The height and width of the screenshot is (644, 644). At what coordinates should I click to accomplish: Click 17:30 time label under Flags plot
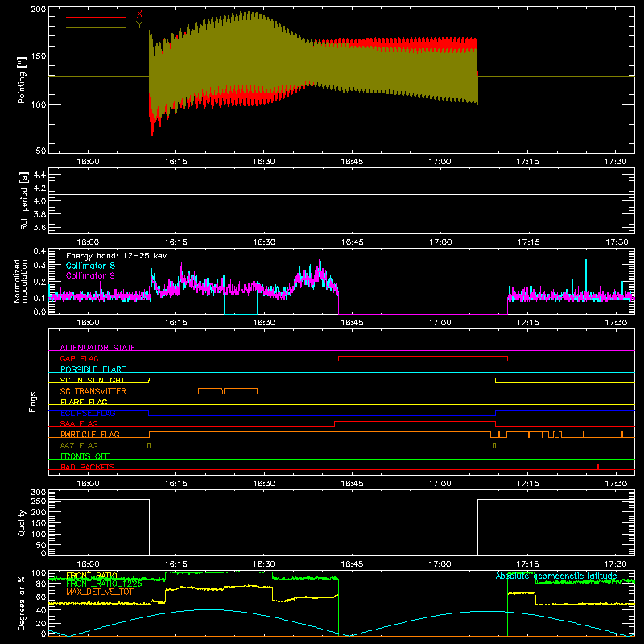616,484
